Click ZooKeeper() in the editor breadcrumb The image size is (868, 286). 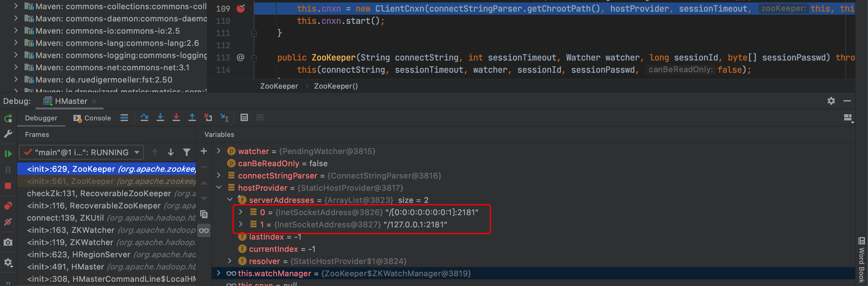pyautogui.click(x=336, y=86)
